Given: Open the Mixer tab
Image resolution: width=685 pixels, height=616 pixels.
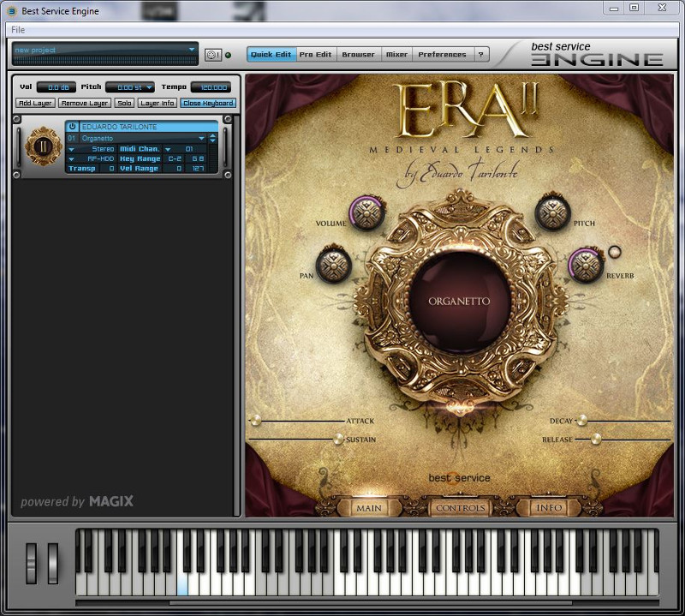Looking at the screenshot, I should pos(396,55).
